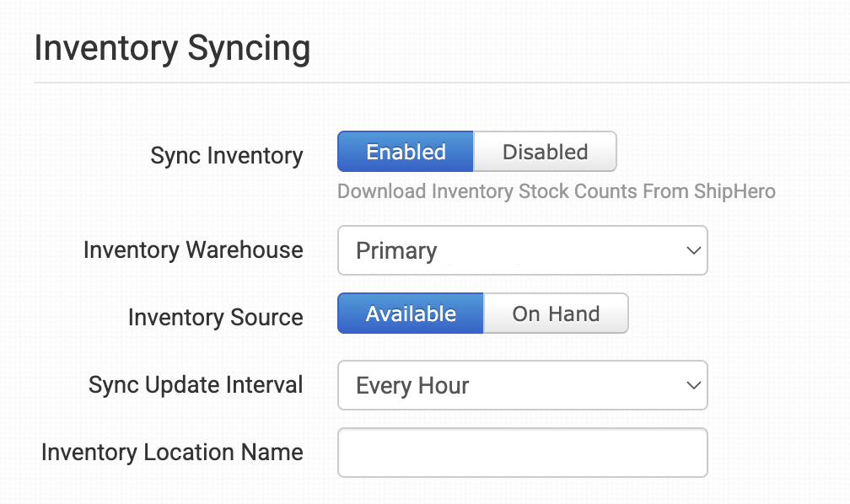Click the Inventory Warehouse label
The width and height of the screenshot is (850, 504).
(x=193, y=250)
